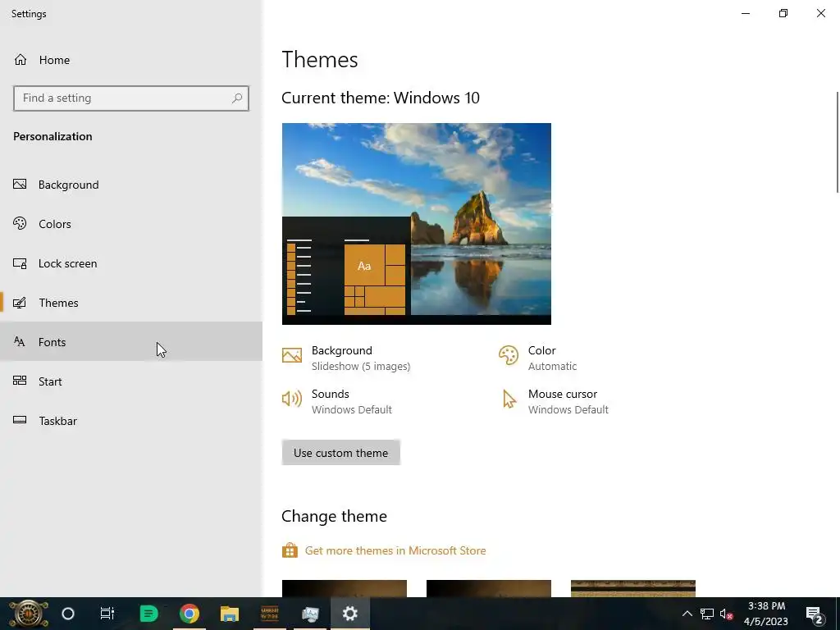Click the Home house icon
This screenshot has height=630, width=840.
21,59
